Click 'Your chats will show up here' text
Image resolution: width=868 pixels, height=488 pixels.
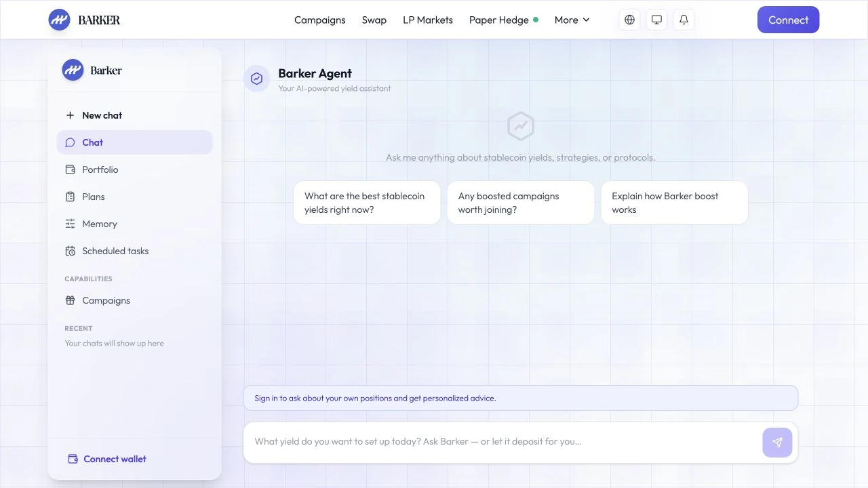point(114,343)
